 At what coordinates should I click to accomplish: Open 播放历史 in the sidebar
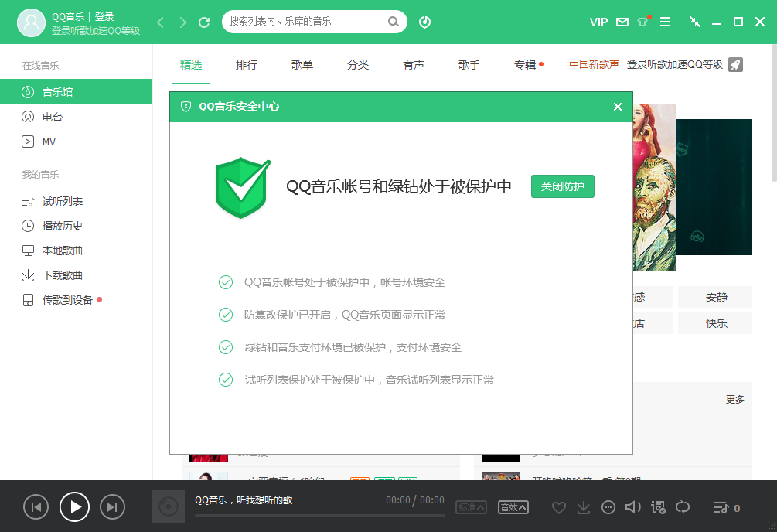(x=77, y=226)
